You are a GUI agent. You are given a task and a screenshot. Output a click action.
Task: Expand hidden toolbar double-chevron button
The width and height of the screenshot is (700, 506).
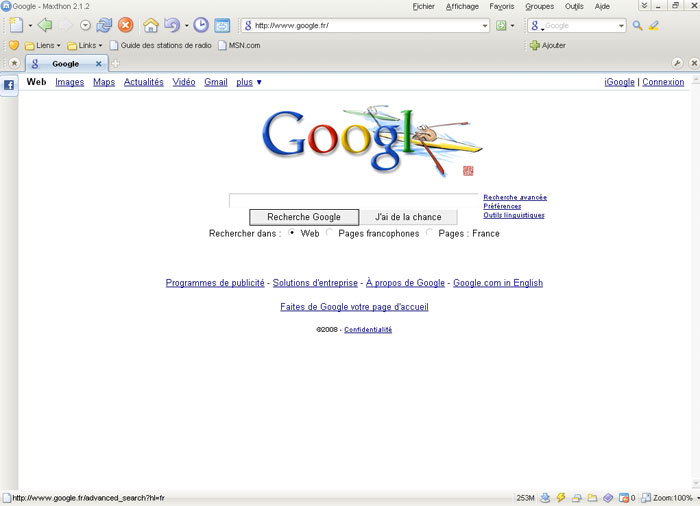[644, 6]
